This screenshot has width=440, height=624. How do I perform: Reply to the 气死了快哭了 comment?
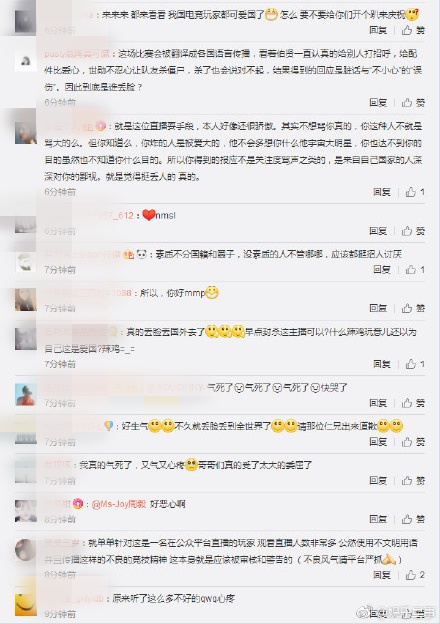378,403
